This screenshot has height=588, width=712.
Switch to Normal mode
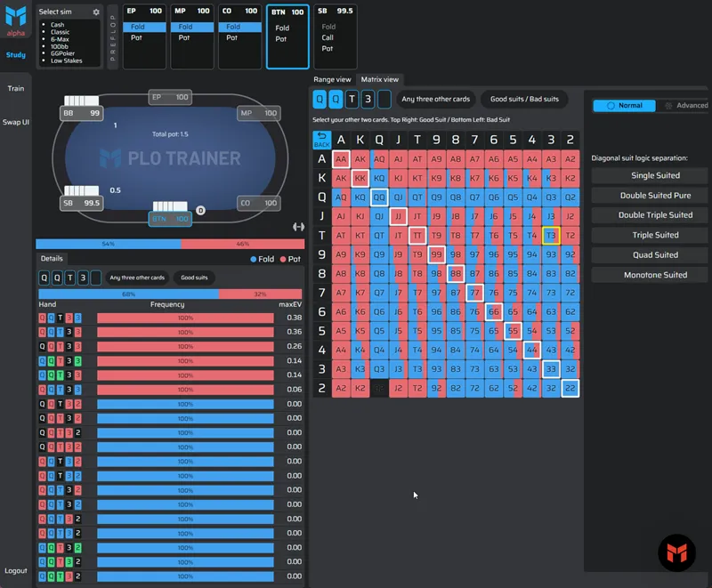click(x=625, y=106)
